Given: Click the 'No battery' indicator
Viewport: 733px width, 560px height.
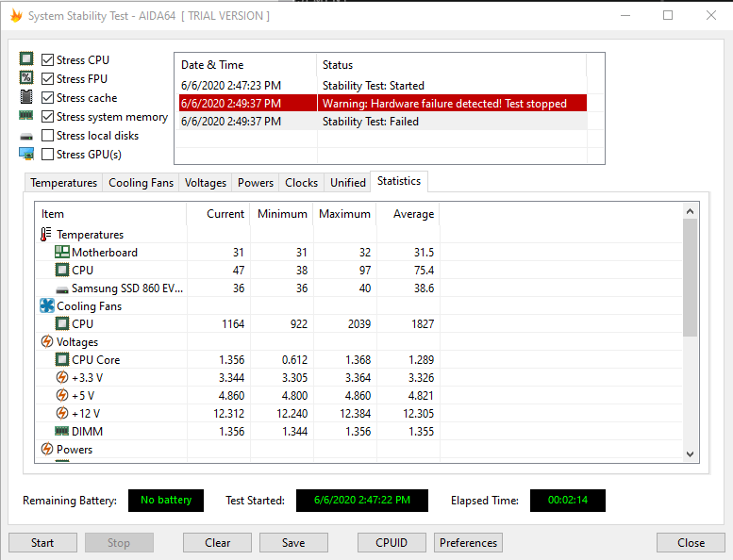Looking at the screenshot, I should (x=166, y=501).
